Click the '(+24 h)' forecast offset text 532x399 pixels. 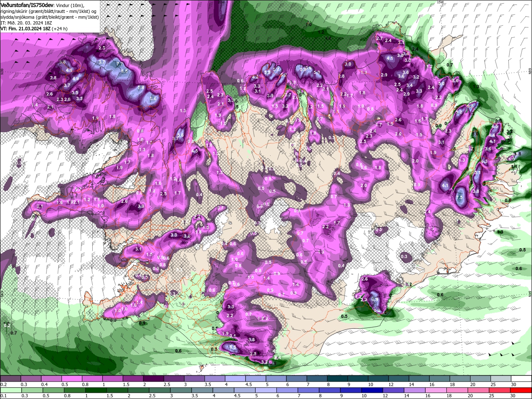60,29
